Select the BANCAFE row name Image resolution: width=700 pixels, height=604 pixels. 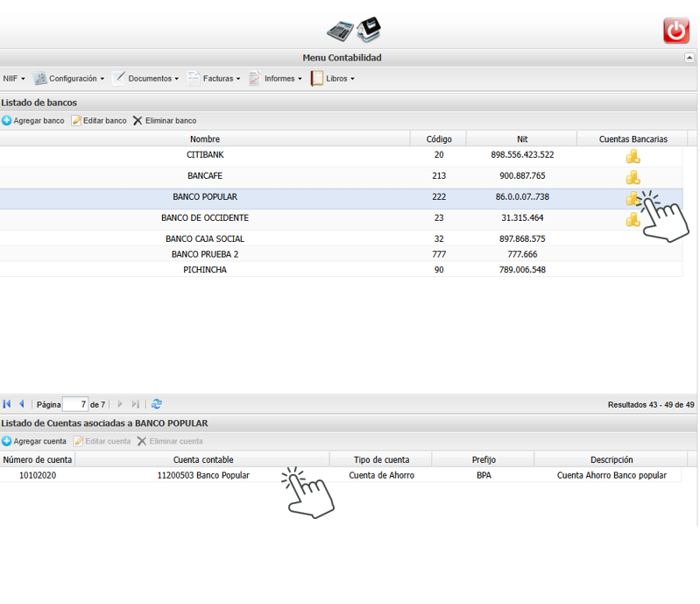click(205, 175)
